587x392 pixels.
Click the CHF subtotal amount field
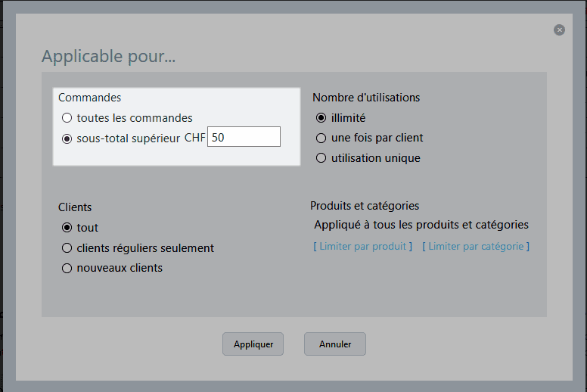244,137
